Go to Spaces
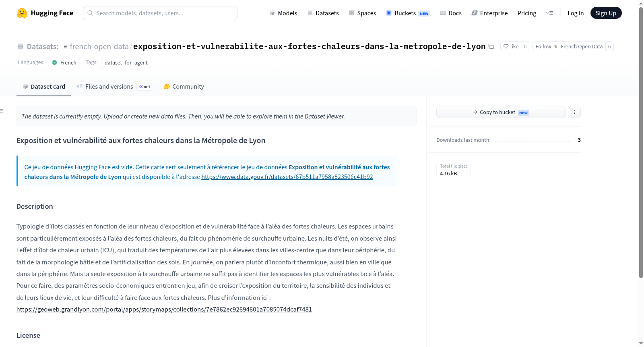The image size is (644, 347). tap(362, 13)
